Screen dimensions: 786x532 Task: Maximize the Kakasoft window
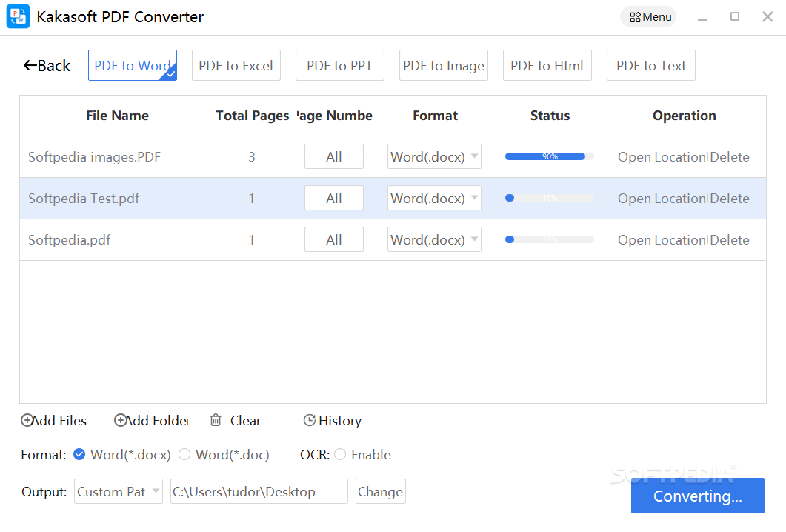[735, 16]
